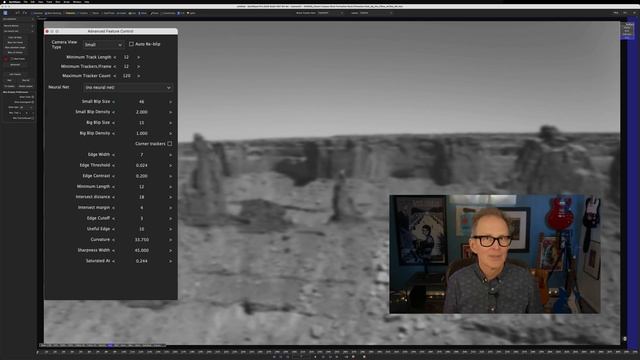Viewport: 640px width, 360px height.
Task: Click the Curvature value 33.750
Action: 142,240
